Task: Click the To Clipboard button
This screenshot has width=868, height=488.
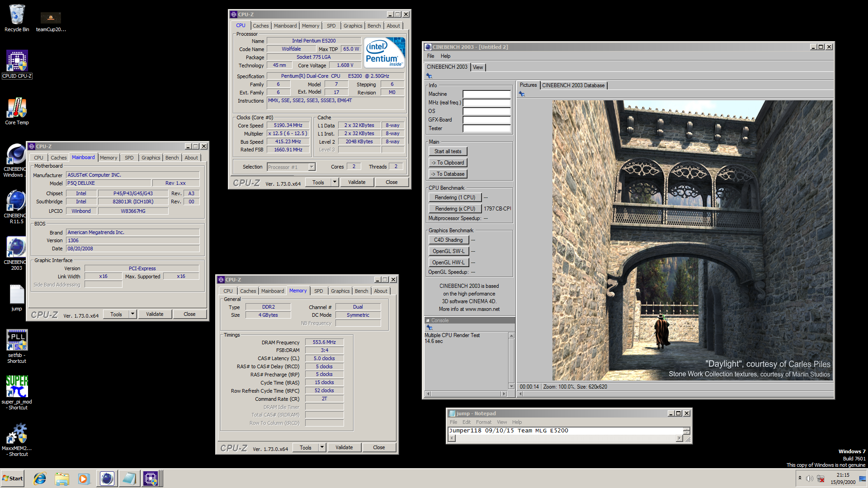Action: pyautogui.click(x=448, y=163)
